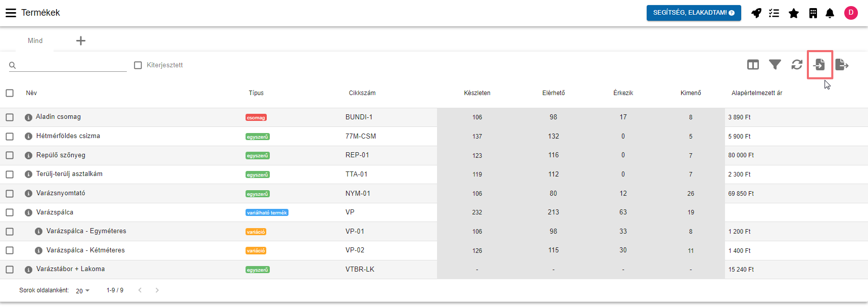
Task: Click the rocket icon in header
Action: 756,13
